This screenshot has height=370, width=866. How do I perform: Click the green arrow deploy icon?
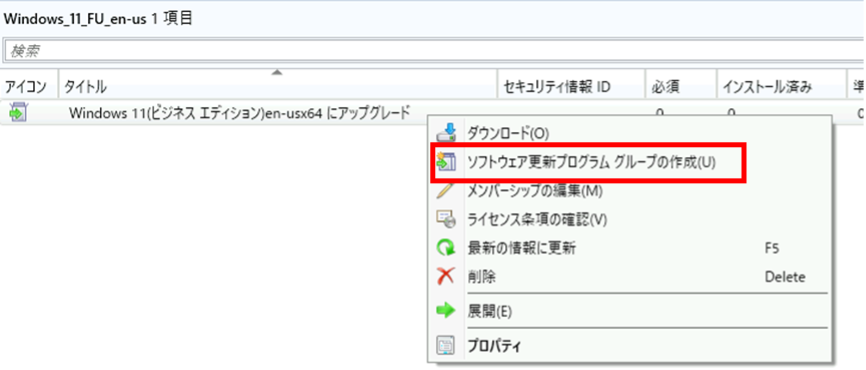tap(445, 311)
